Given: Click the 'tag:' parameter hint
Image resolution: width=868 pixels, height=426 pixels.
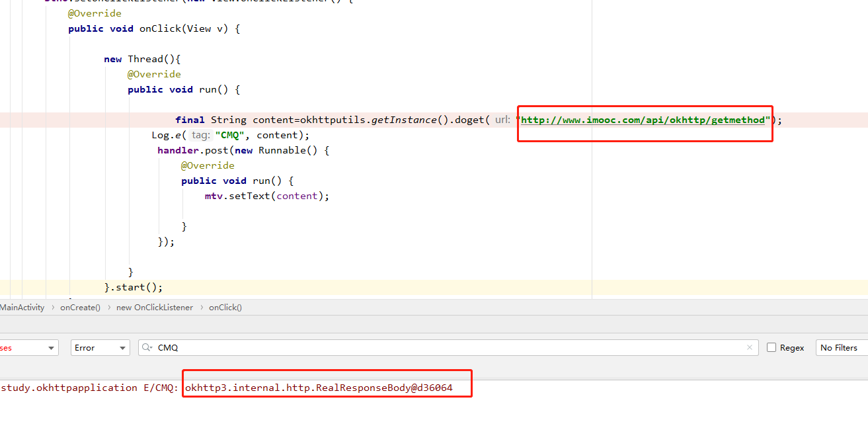Looking at the screenshot, I should 200,135.
